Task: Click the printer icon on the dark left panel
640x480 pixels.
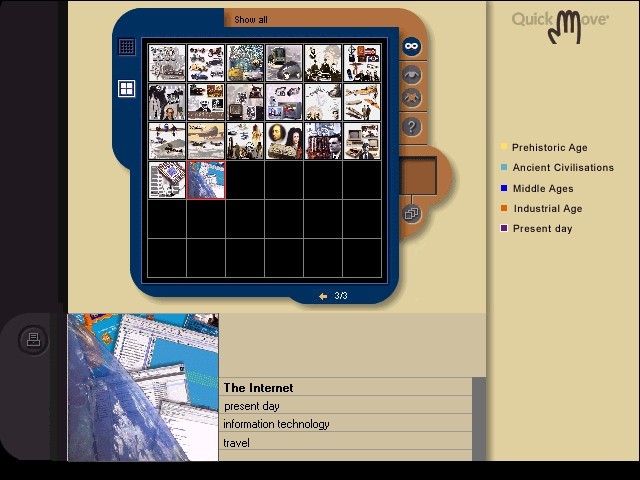Action: point(33,340)
